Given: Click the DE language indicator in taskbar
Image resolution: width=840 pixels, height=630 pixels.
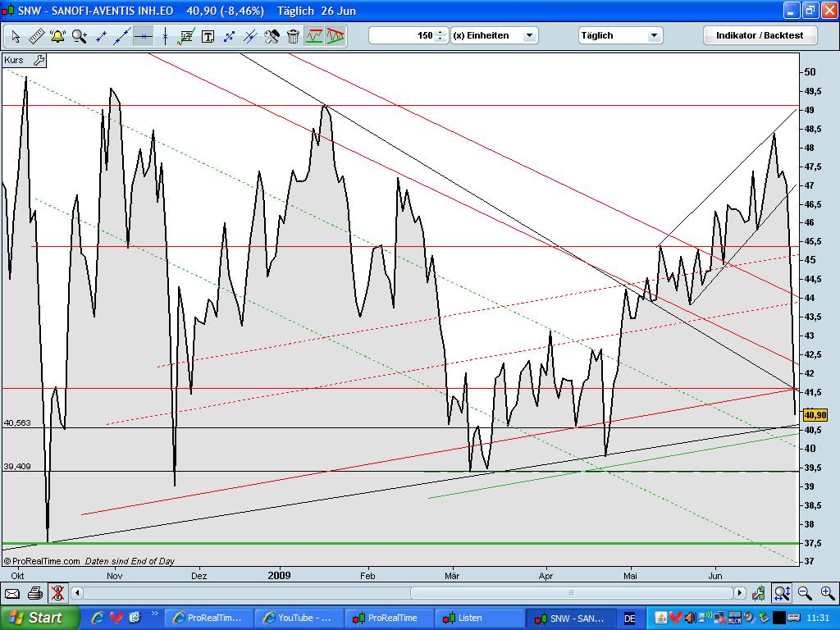Looking at the screenshot, I should (x=630, y=619).
